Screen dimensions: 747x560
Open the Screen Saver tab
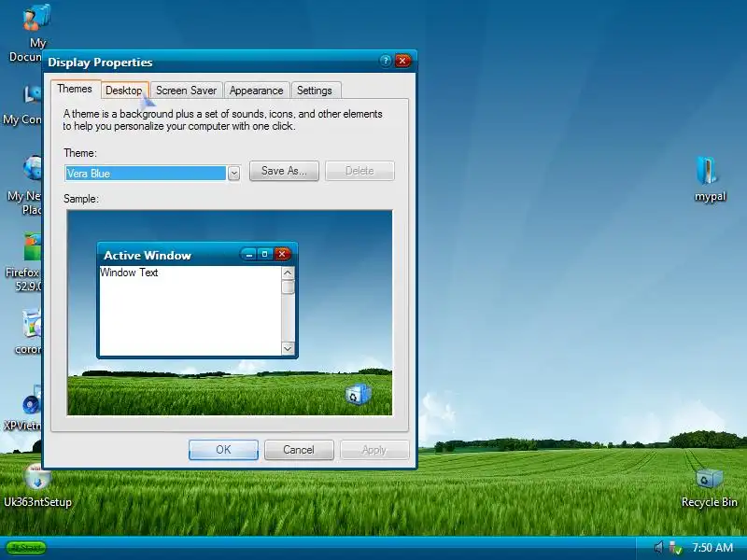coord(186,91)
